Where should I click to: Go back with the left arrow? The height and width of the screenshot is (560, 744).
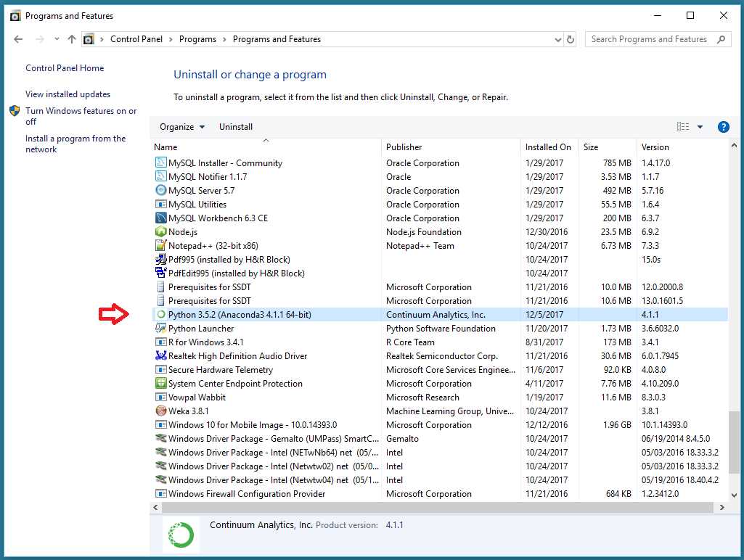click(x=18, y=39)
